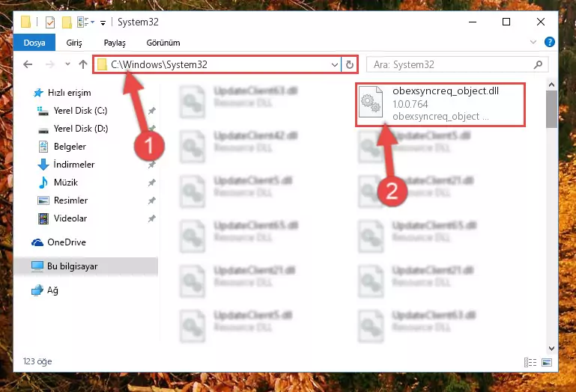
Task: Click the obexsyncreq_object.dll gear file icon
Action: [x=371, y=102]
